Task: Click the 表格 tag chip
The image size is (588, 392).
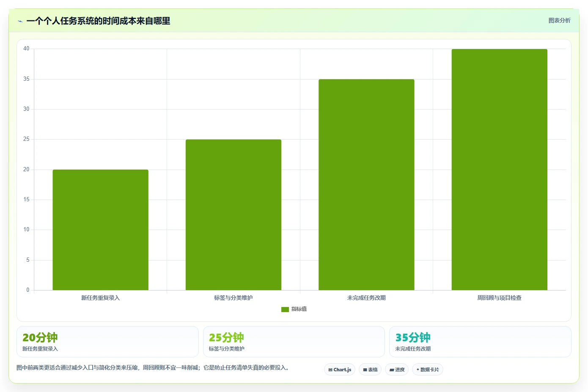Action: (x=370, y=370)
